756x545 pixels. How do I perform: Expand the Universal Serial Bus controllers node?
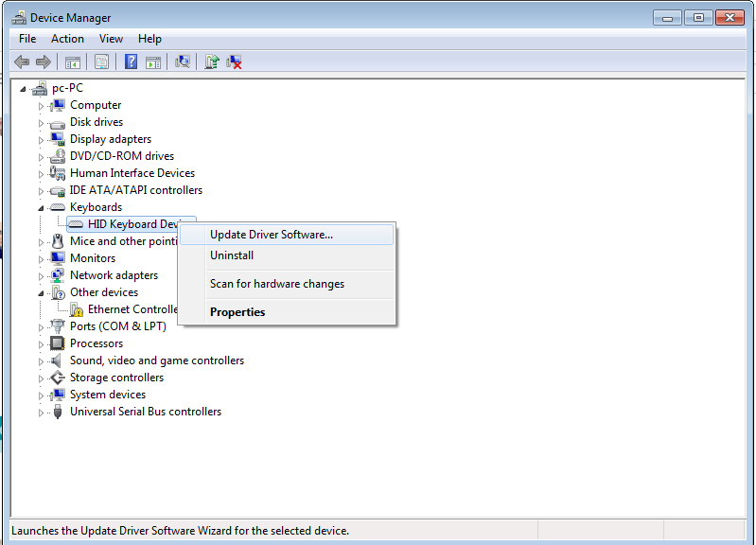click(41, 413)
